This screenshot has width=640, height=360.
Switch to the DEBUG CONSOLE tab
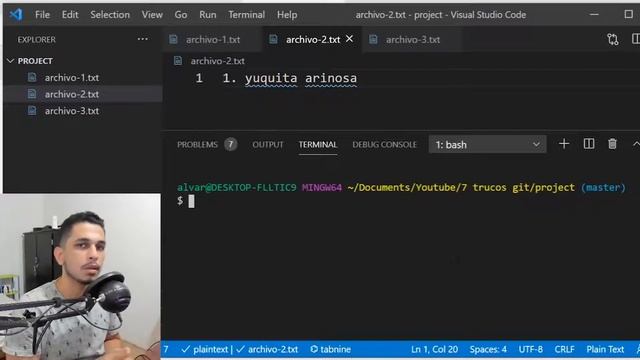(x=384, y=144)
